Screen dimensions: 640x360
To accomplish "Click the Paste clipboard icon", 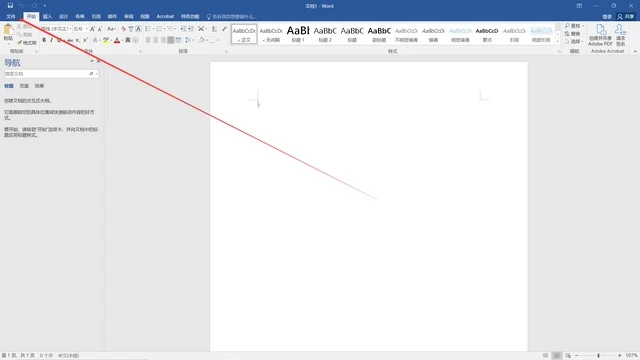I will (x=8, y=30).
